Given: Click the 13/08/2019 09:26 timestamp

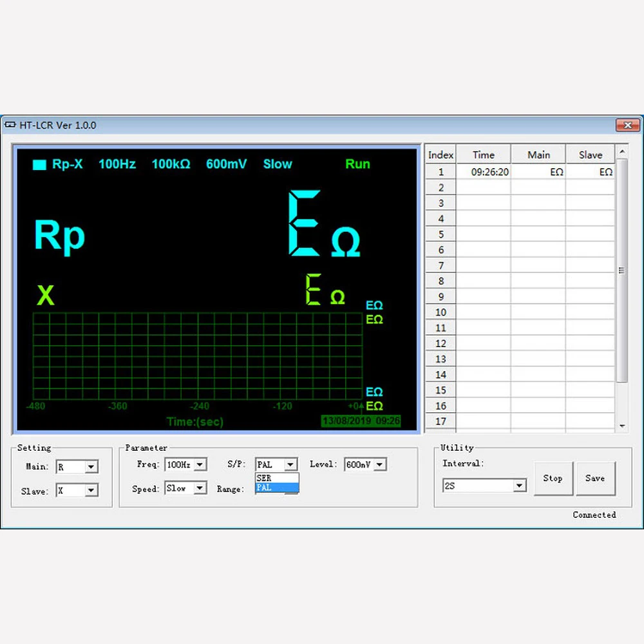Looking at the screenshot, I should 361,421.
